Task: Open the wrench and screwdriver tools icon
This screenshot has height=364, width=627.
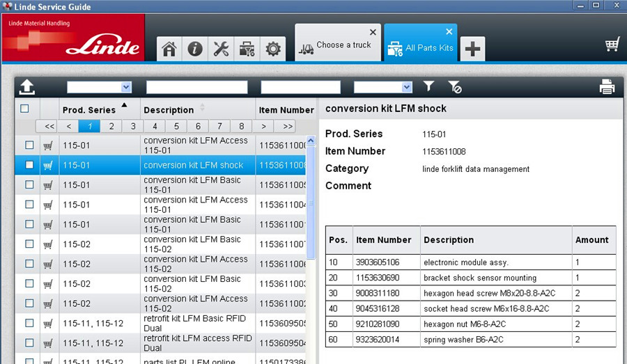Action: click(x=221, y=49)
